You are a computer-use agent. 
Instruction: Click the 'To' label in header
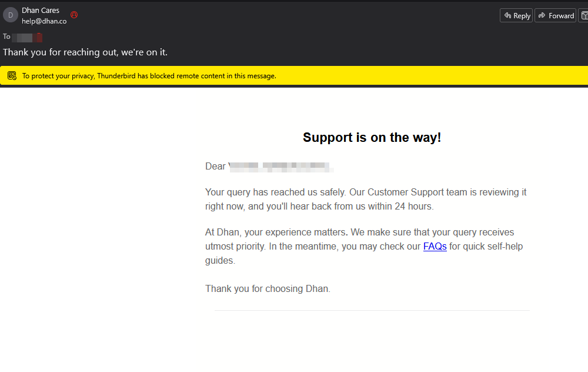point(6,36)
